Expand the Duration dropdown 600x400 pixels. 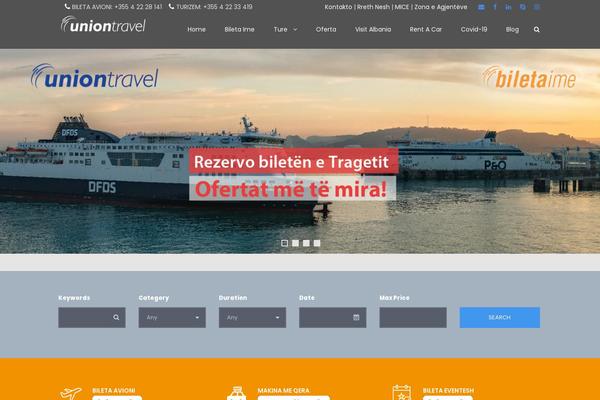252,317
